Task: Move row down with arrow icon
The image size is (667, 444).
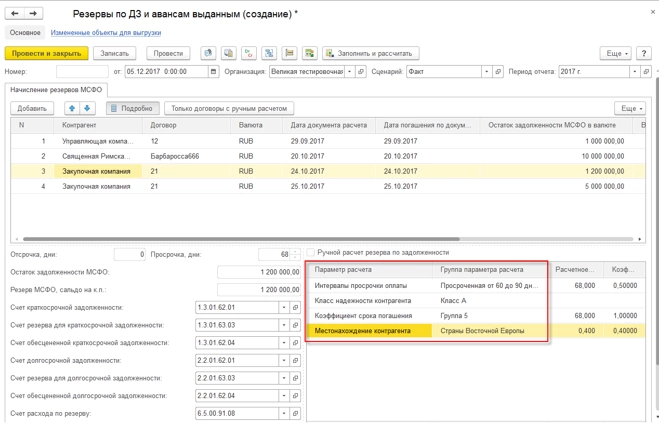Action: (87, 108)
